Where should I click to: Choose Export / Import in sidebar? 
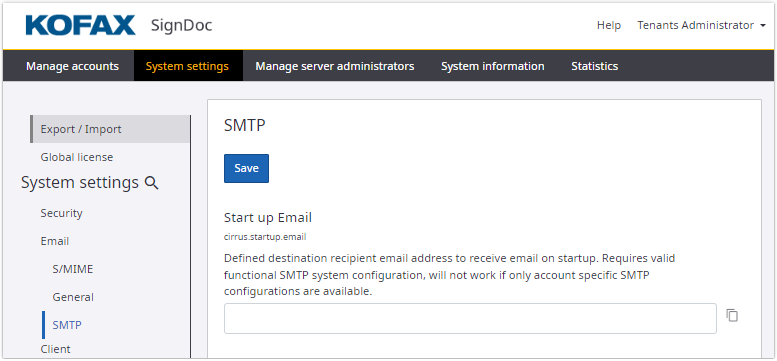click(110, 129)
